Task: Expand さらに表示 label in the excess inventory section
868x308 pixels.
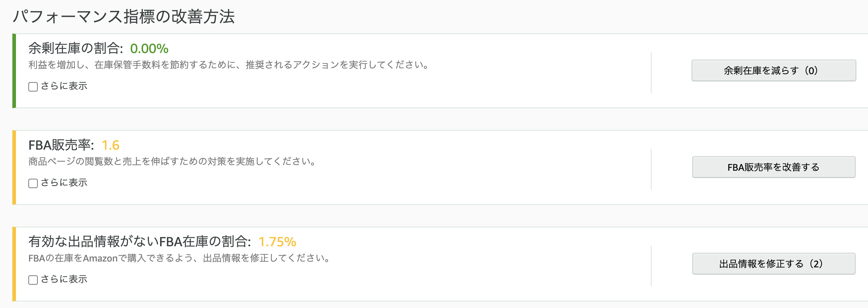Action: [64, 86]
